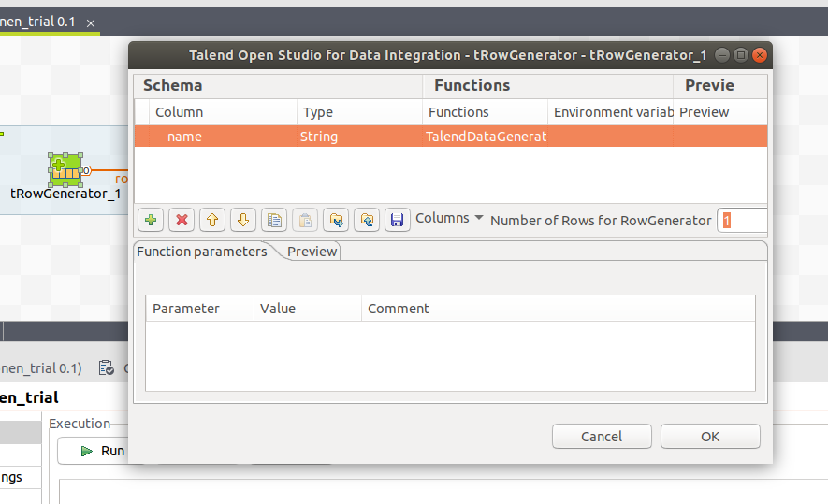Open the Columns dropdown menu
This screenshot has height=504, width=828.
click(449, 218)
